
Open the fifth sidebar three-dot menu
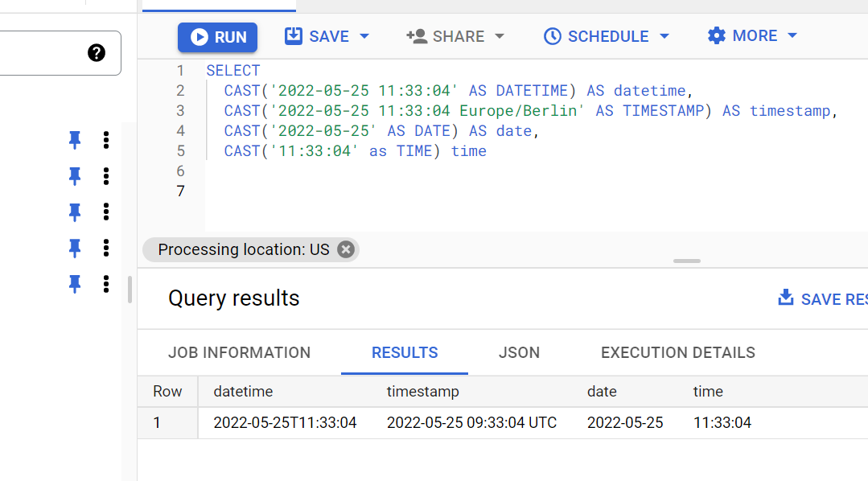(106, 284)
